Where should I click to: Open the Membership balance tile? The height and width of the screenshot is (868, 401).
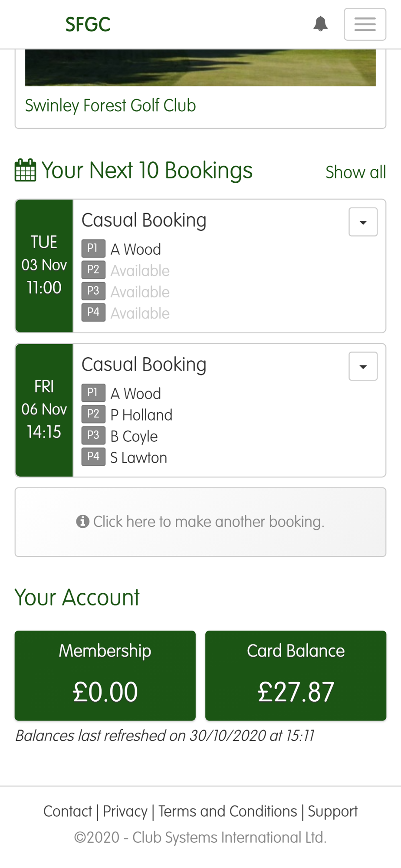pos(105,675)
